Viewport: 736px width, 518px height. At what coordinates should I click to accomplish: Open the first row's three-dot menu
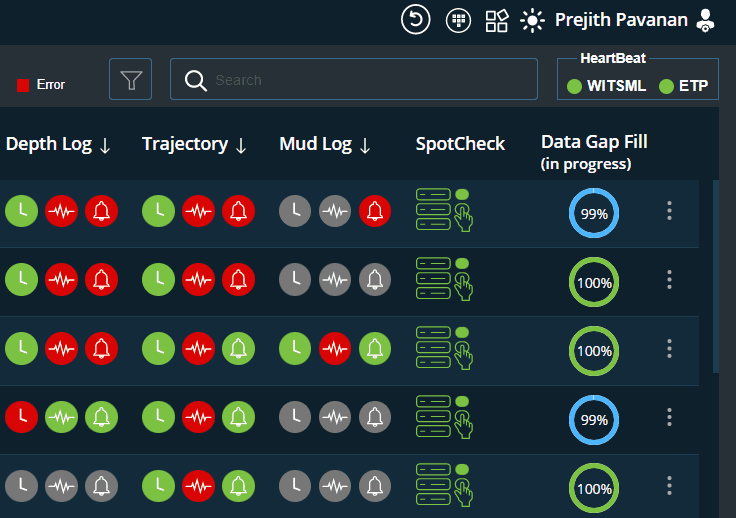[670, 211]
